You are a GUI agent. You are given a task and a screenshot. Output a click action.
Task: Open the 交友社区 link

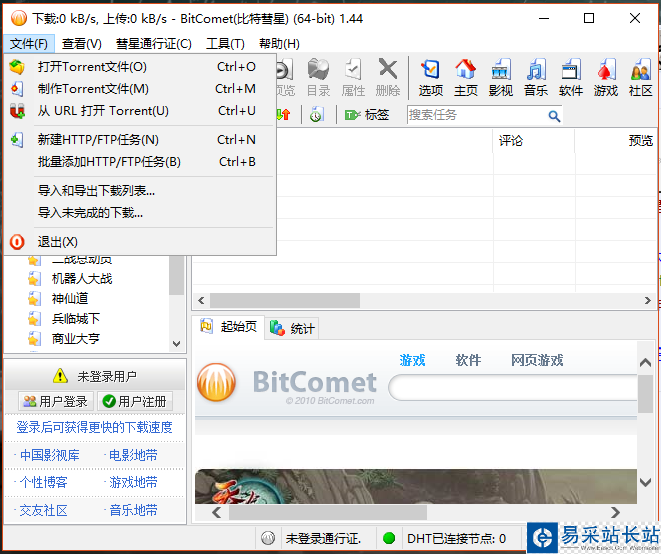pos(43,510)
